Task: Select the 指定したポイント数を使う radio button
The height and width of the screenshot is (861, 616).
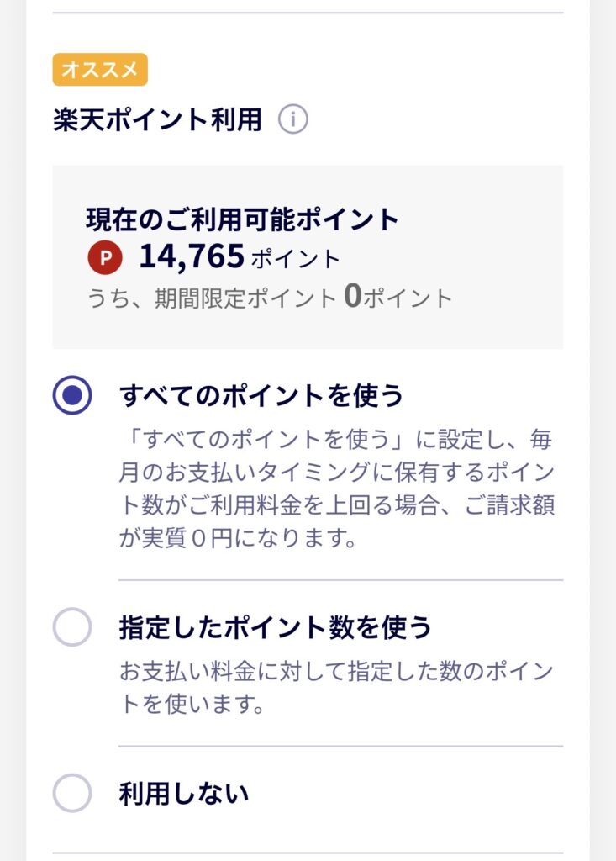Action: coord(72,627)
